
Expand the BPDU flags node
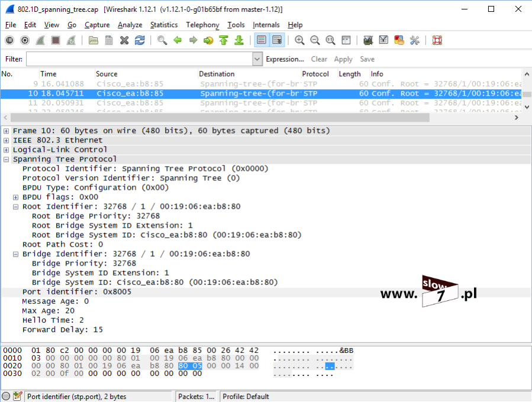15,197
